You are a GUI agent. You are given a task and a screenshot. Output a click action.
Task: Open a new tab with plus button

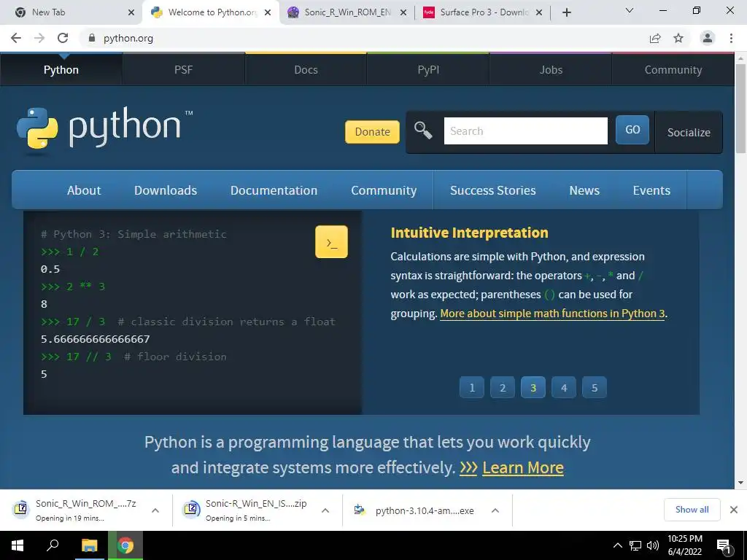point(566,12)
